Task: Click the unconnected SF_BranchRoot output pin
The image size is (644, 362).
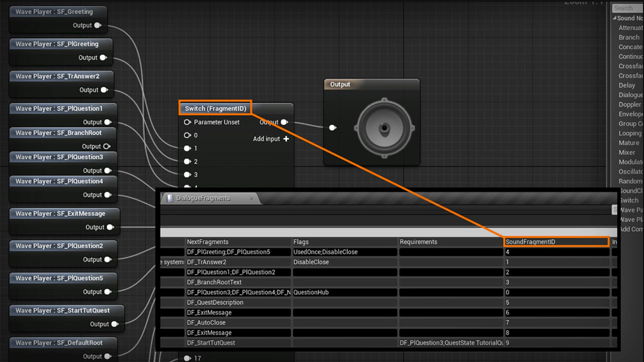Action: click(107, 146)
